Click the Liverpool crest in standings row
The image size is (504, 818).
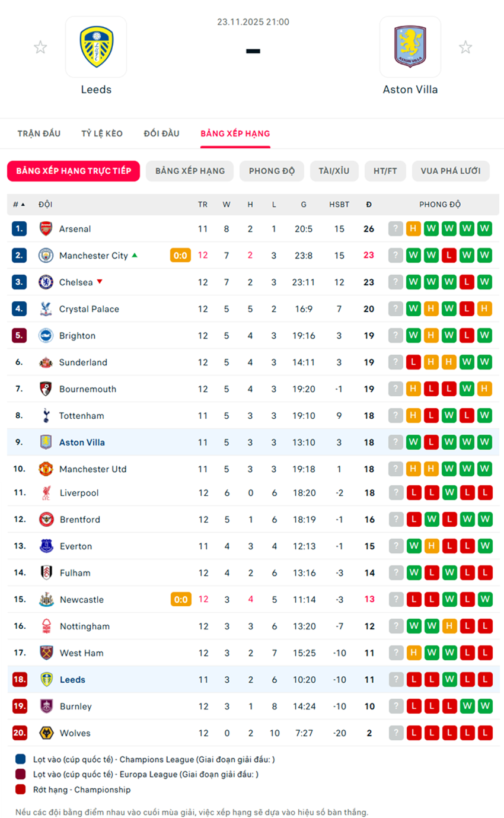(46, 493)
